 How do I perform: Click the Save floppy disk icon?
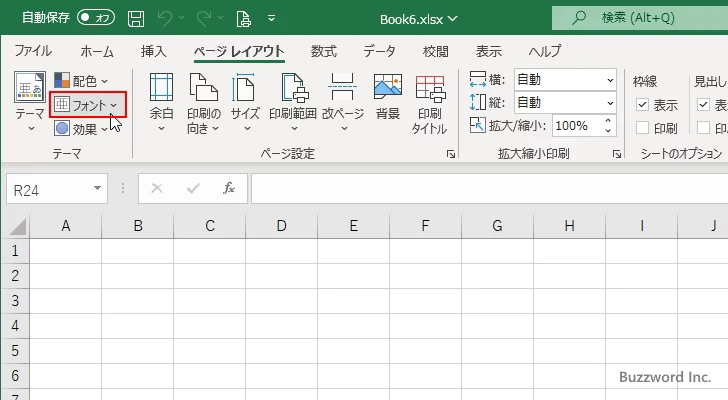[136, 18]
